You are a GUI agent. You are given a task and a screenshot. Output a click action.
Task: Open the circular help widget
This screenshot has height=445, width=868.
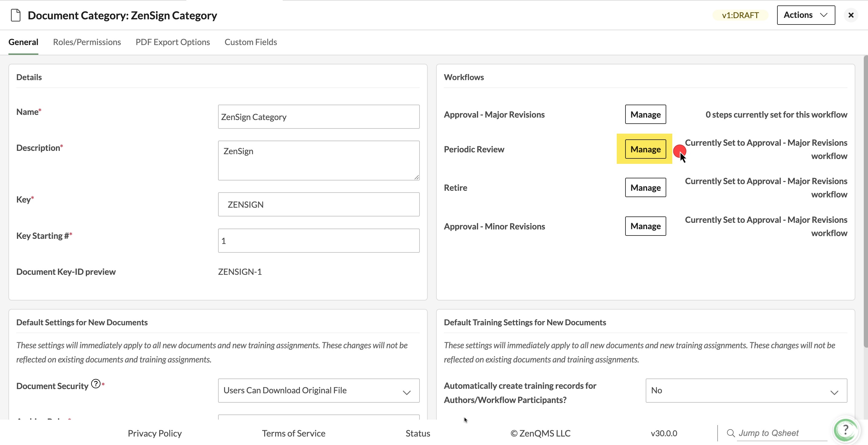845,430
